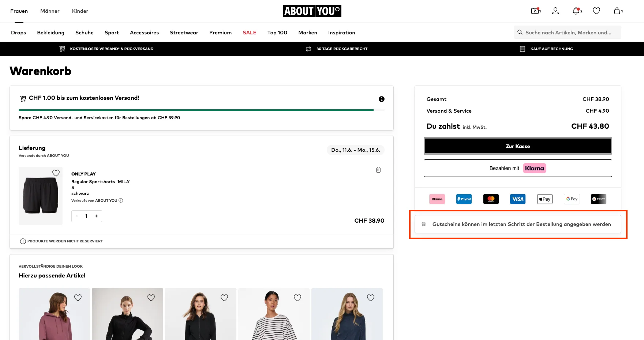Viewport: 644px width, 340px height.
Task: Favorite the third recommended product
Action: click(224, 298)
